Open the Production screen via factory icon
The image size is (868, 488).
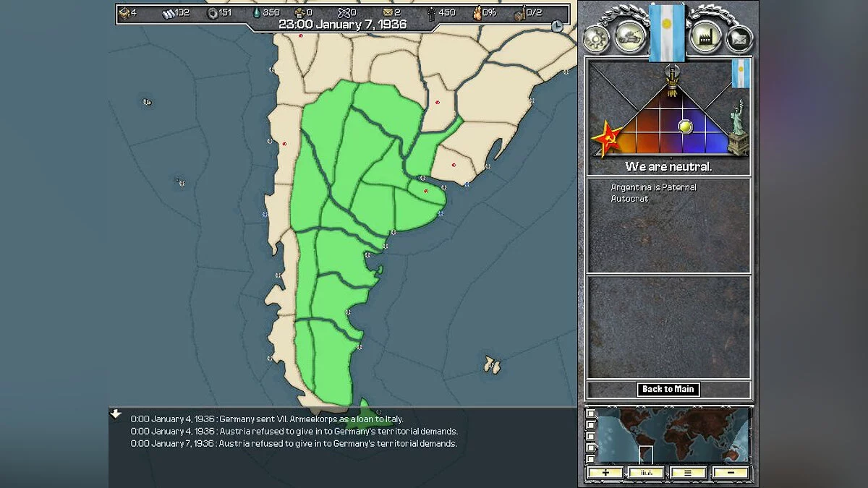[x=705, y=38]
